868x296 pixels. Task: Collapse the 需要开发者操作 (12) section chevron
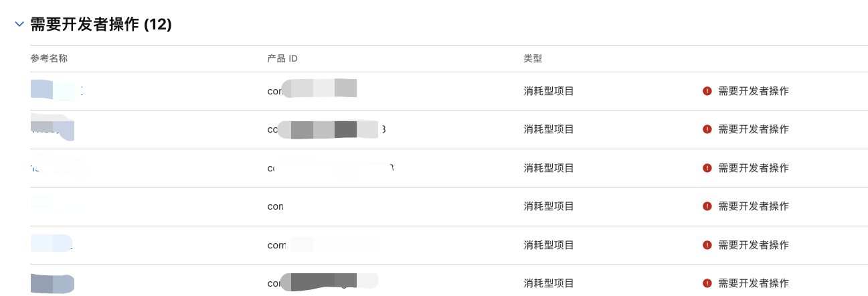[19, 25]
